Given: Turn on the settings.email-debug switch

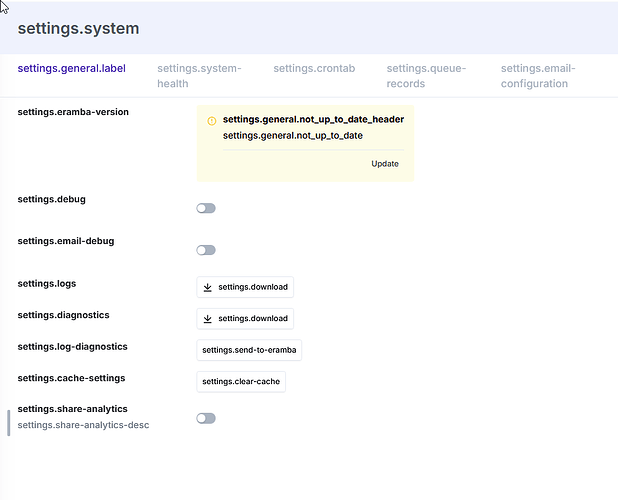Looking at the screenshot, I should pyautogui.click(x=206, y=250).
